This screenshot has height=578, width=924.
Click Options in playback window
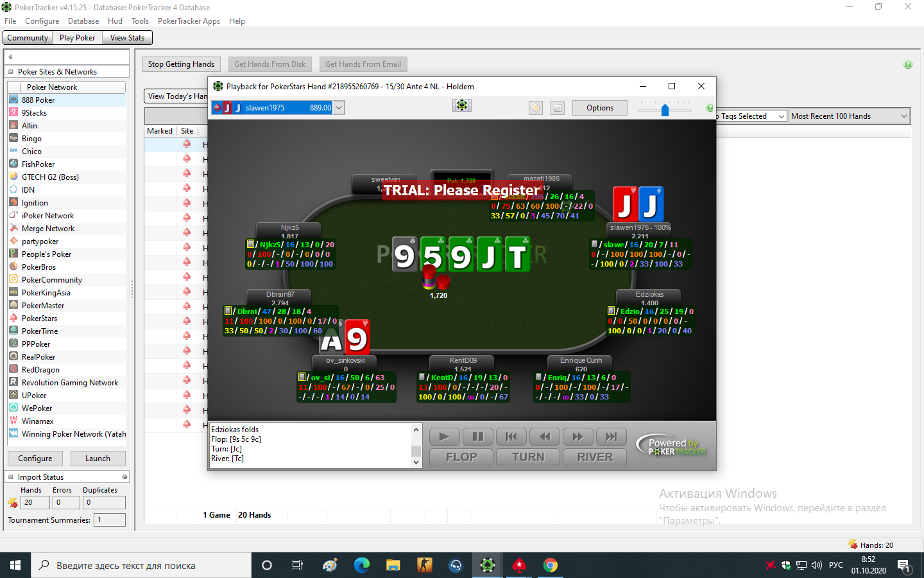600,108
